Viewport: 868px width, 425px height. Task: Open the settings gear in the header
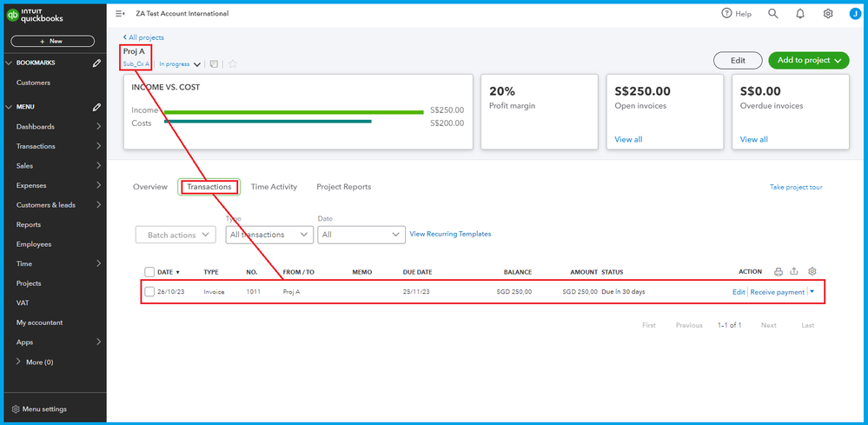click(827, 14)
